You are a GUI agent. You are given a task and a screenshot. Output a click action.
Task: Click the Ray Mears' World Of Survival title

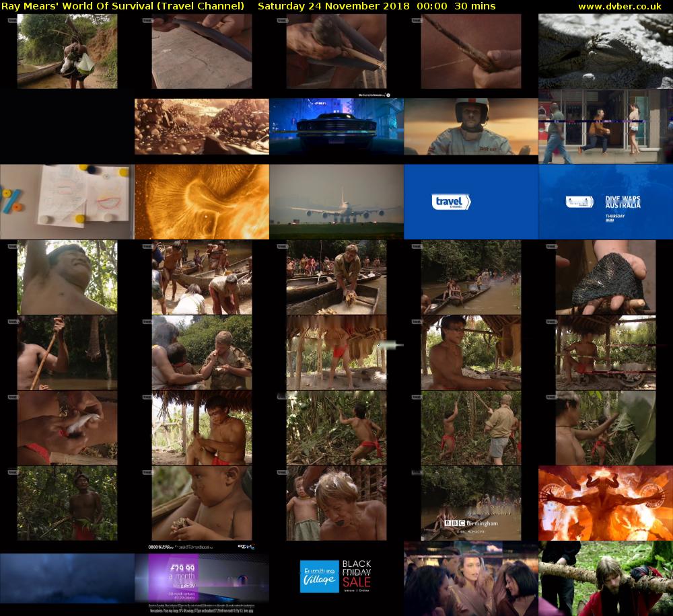122,6
